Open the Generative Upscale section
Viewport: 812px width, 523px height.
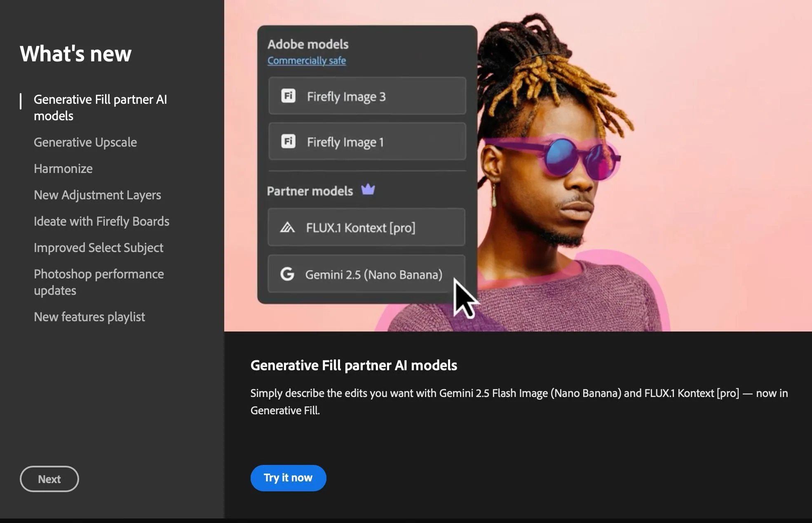(x=85, y=142)
